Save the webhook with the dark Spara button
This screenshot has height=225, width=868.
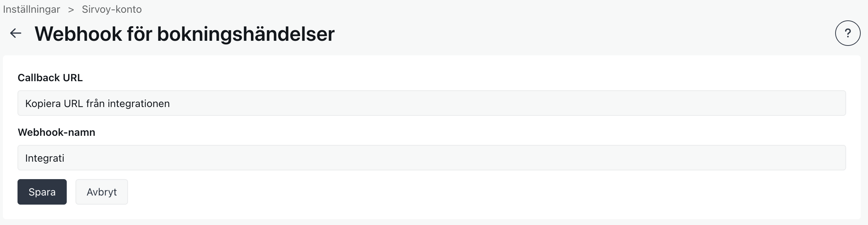[x=42, y=192]
